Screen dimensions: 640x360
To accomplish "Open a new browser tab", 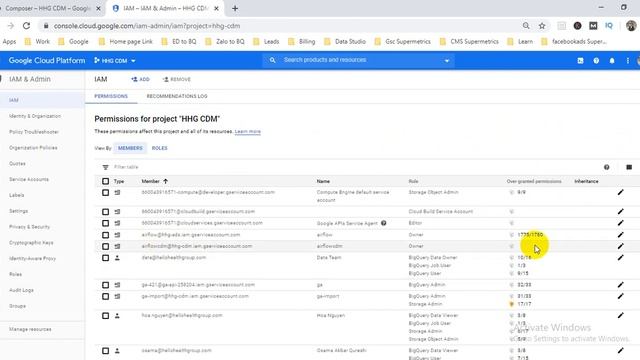I will [x=235, y=8].
